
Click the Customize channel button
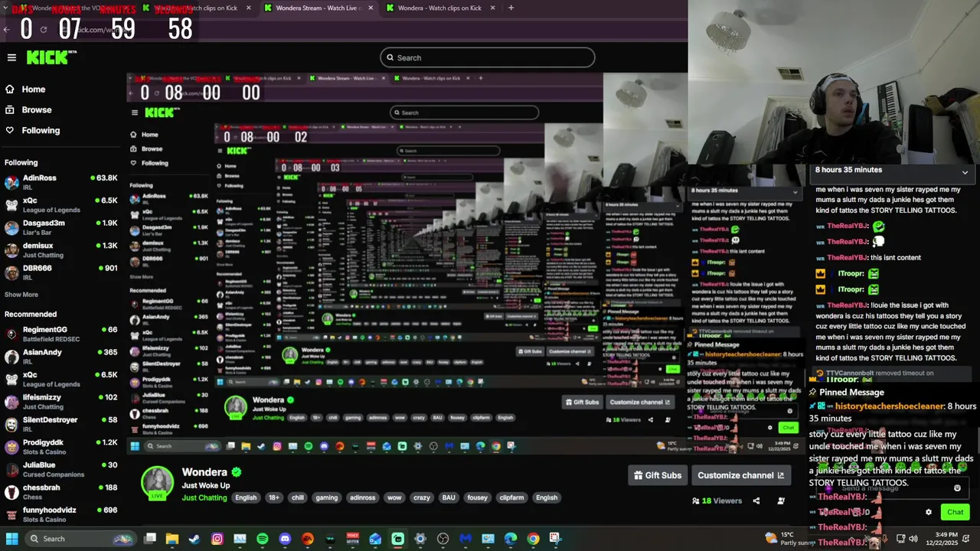[740, 475]
